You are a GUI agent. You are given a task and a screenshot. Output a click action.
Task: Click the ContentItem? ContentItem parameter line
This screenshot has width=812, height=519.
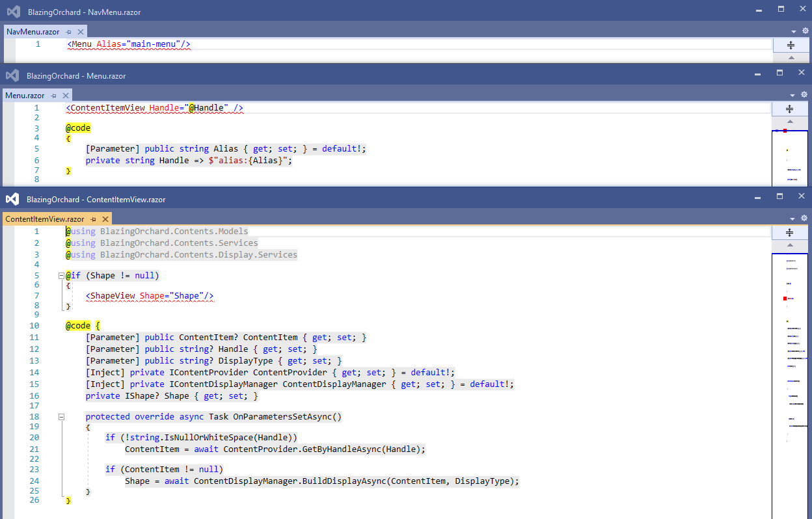point(226,338)
